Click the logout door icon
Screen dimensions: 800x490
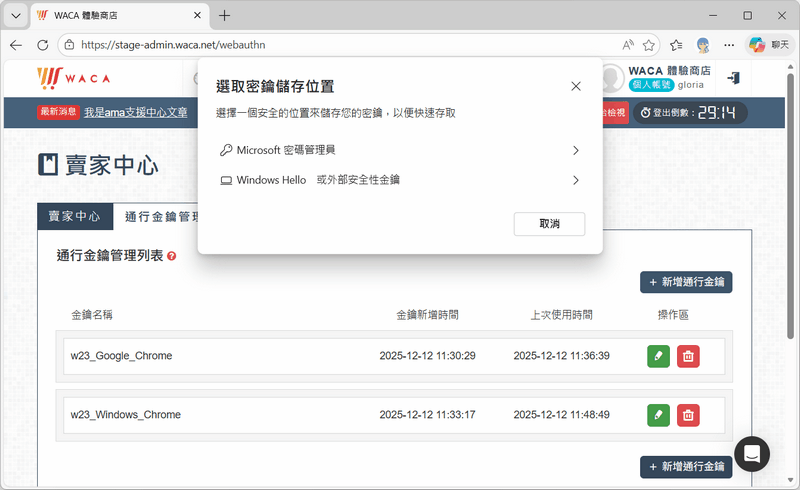pyautogui.click(x=733, y=78)
